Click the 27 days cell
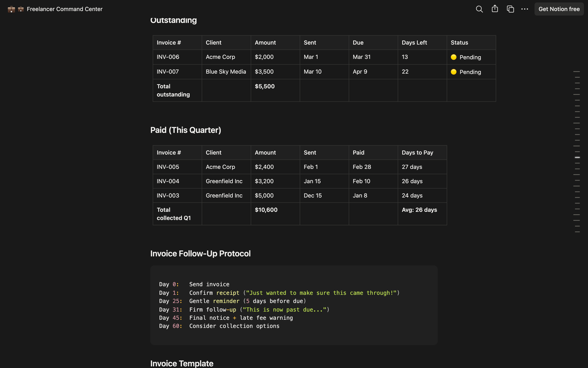This screenshot has width=588, height=368. point(422,167)
